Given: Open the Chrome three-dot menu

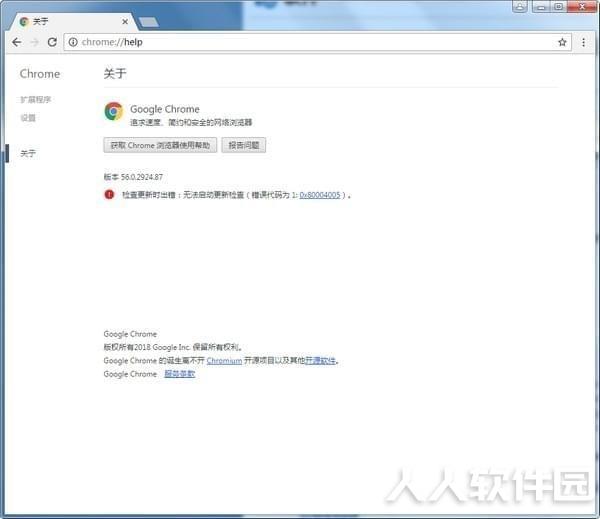Looking at the screenshot, I should 583,42.
